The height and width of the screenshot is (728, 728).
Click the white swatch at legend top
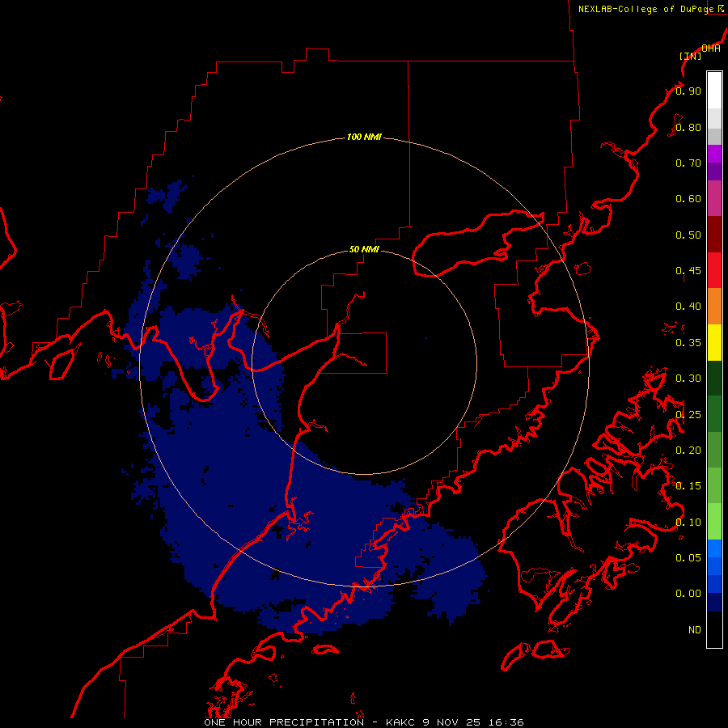tap(714, 91)
